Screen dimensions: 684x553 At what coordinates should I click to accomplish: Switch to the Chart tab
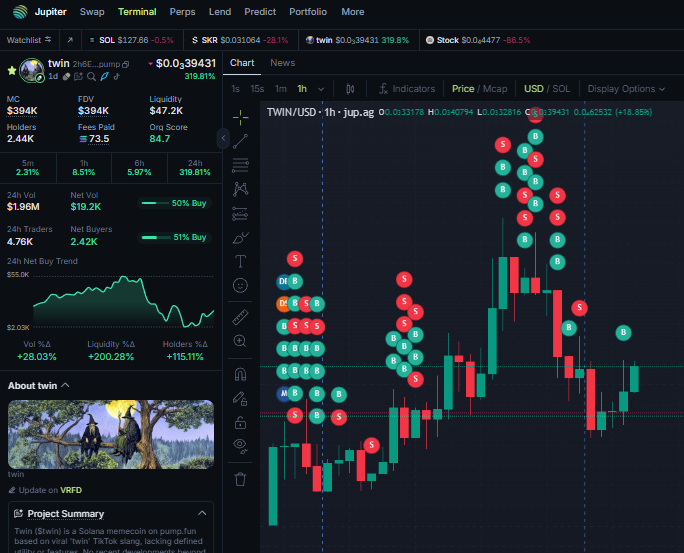tap(242, 63)
